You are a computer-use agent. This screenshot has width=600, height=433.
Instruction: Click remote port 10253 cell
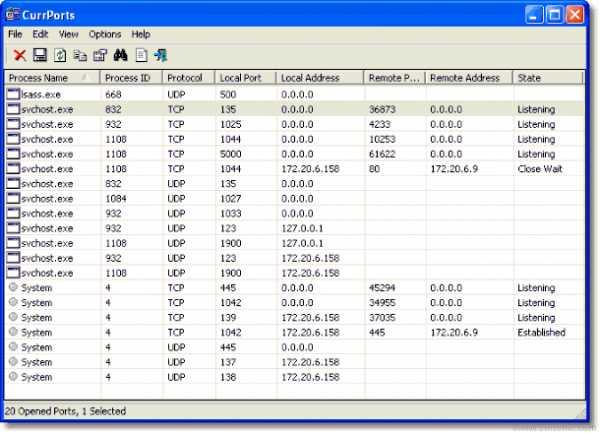click(x=382, y=139)
